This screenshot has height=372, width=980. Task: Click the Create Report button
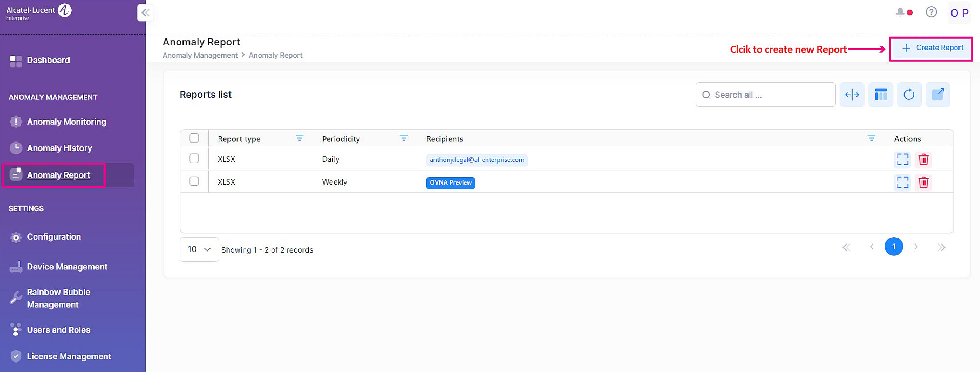pyautogui.click(x=931, y=48)
